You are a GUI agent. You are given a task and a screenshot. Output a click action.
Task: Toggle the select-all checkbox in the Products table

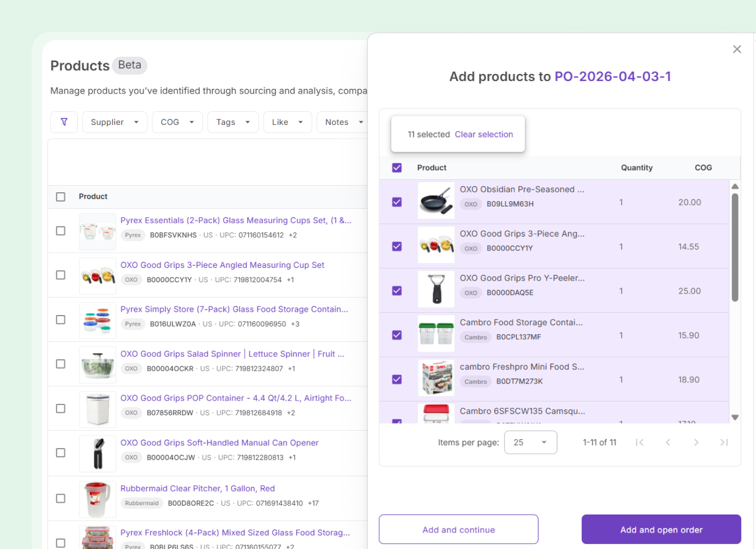pos(60,197)
